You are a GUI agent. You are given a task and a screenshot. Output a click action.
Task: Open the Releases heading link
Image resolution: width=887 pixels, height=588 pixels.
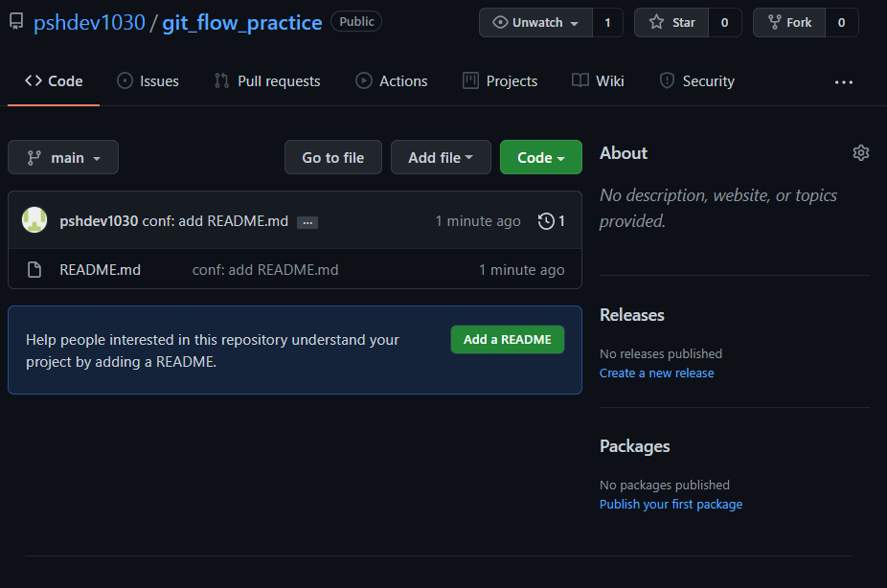pos(632,315)
